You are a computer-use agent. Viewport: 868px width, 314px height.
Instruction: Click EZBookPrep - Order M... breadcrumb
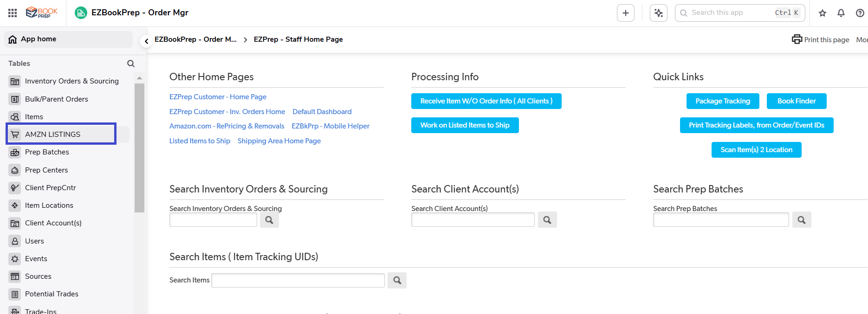click(195, 39)
